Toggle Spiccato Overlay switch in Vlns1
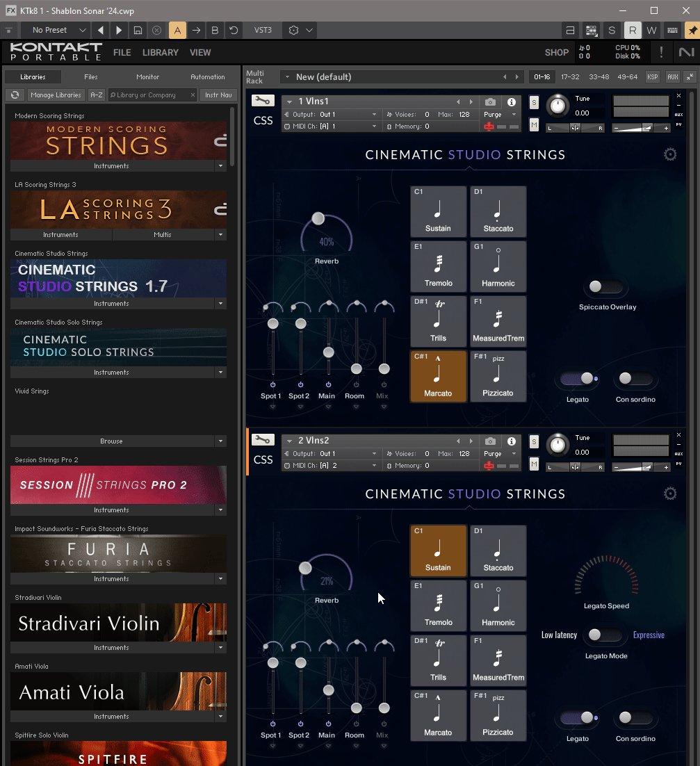The image size is (700, 766). pyautogui.click(x=604, y=286)
